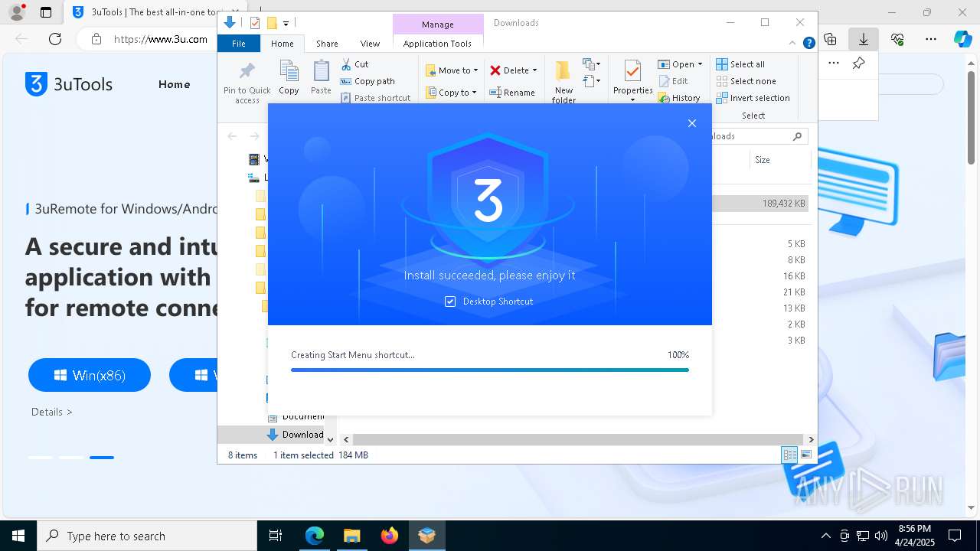
Task: Collapse the Explorer ribbon
Action: (793, 43)
